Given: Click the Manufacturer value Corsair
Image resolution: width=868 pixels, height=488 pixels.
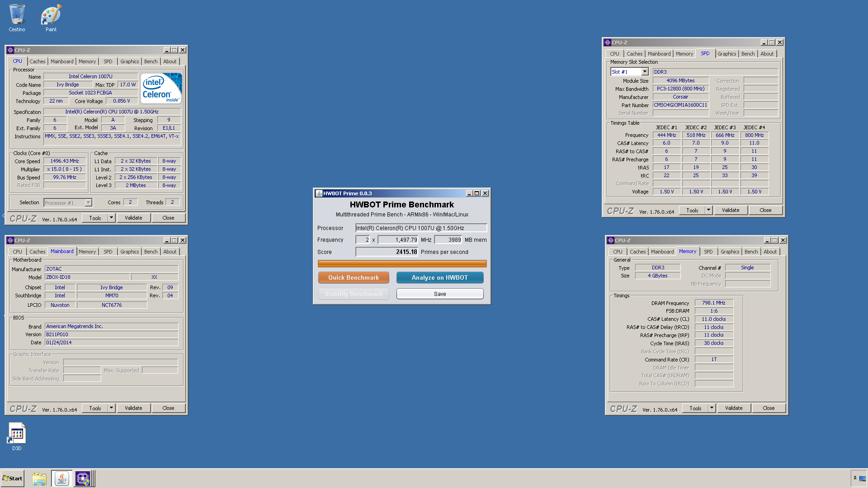Looking at the screenshot, I should pyautogui.click(x=680, y=97).
